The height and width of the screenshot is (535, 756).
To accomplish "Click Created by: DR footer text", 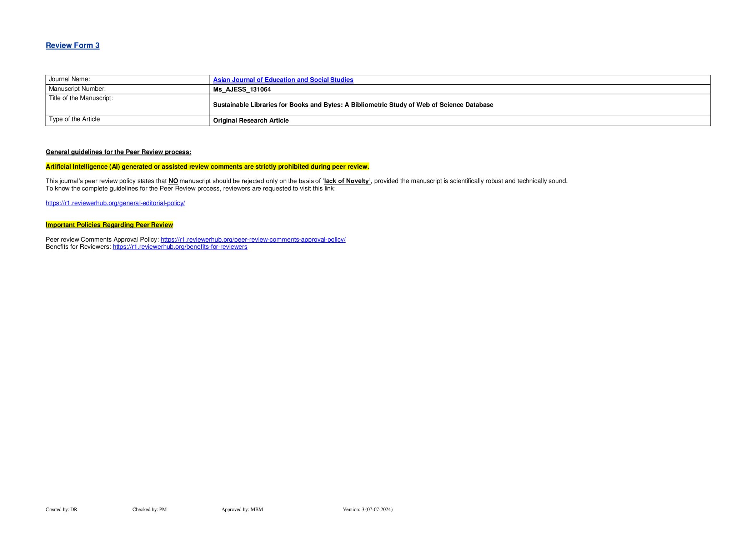I will pyautogui.click(x=61, y=509).
